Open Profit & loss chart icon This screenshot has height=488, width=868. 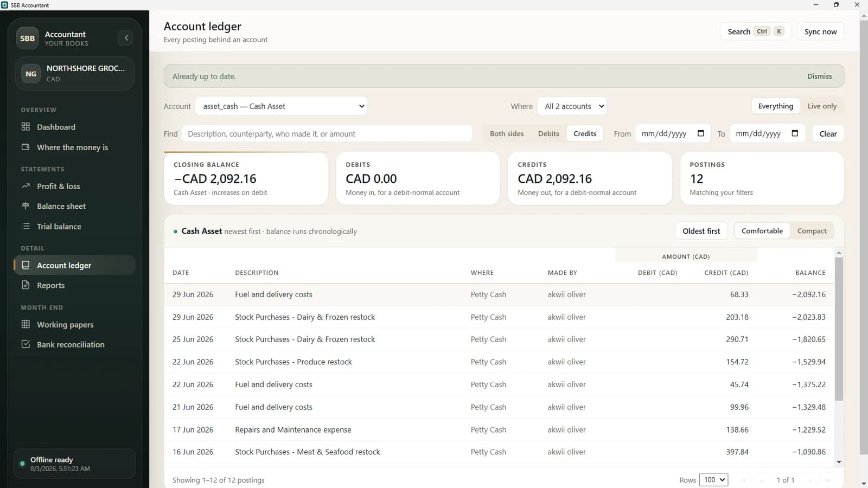coord(25,186)
